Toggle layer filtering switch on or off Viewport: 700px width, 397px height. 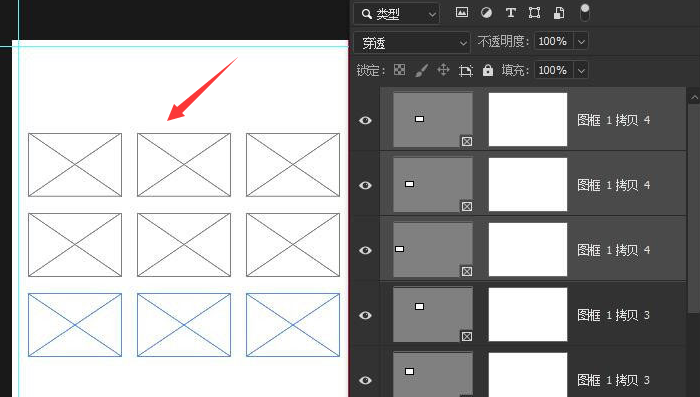pos(584,13)
